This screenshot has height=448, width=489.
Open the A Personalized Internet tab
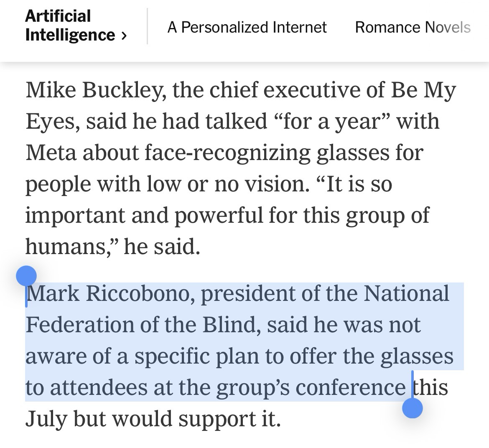point(247,28)
